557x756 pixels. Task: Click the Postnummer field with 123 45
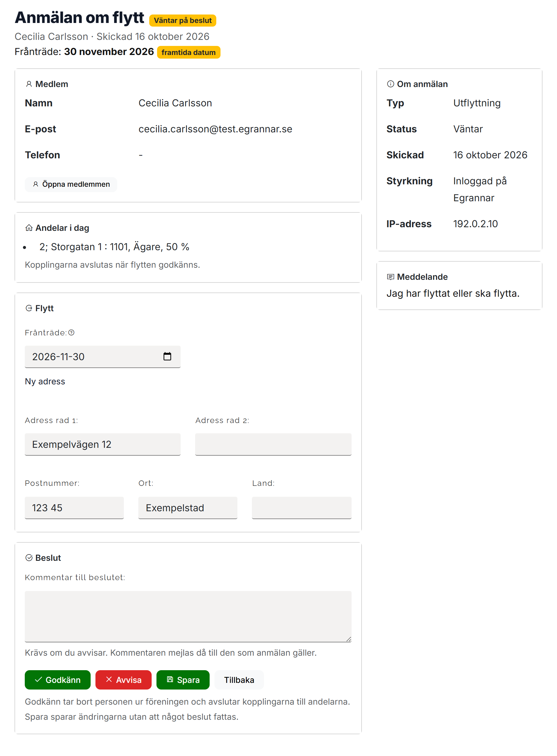tap(74, 508)
